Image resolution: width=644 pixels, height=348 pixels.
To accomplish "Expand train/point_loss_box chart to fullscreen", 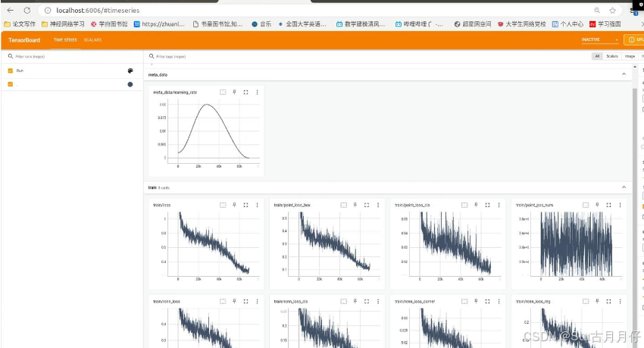I will [367, 205].
